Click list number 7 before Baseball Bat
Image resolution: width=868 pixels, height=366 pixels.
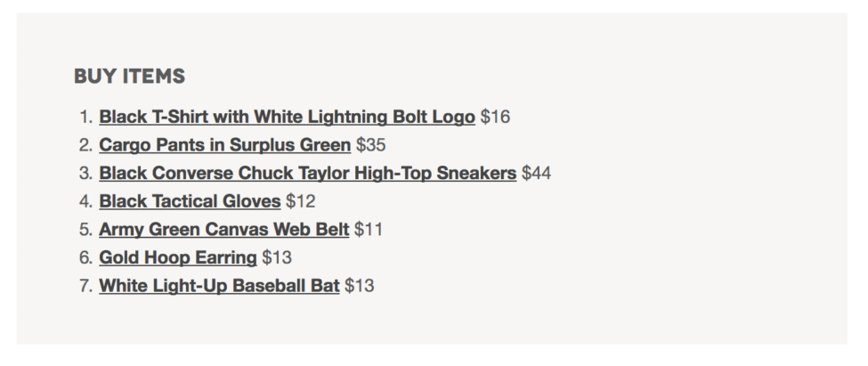coord(86,286)
